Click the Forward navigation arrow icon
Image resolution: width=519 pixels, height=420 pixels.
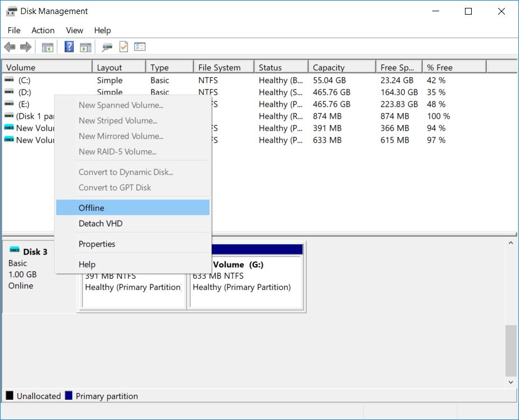(x=25, y=47)
